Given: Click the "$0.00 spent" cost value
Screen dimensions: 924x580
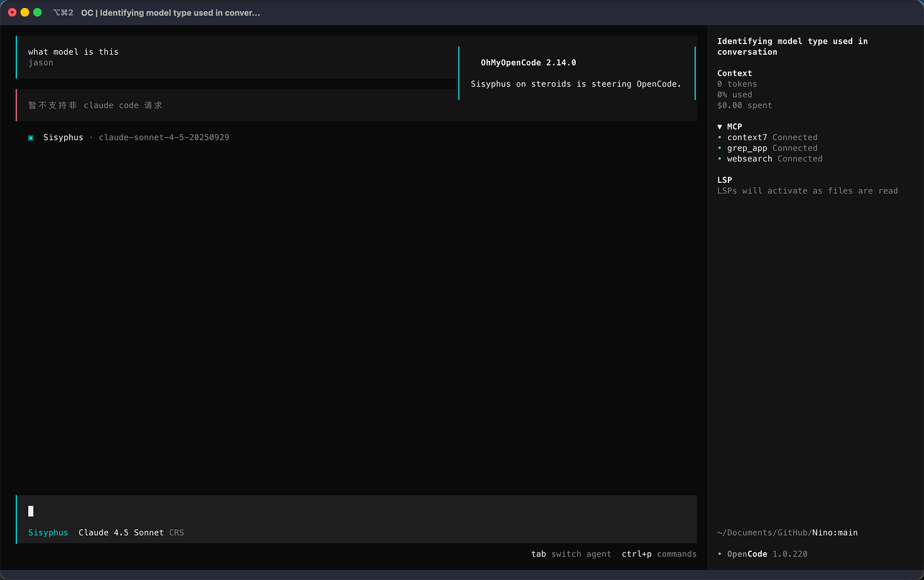Looking at the screenshot, I should coord(745,105).
